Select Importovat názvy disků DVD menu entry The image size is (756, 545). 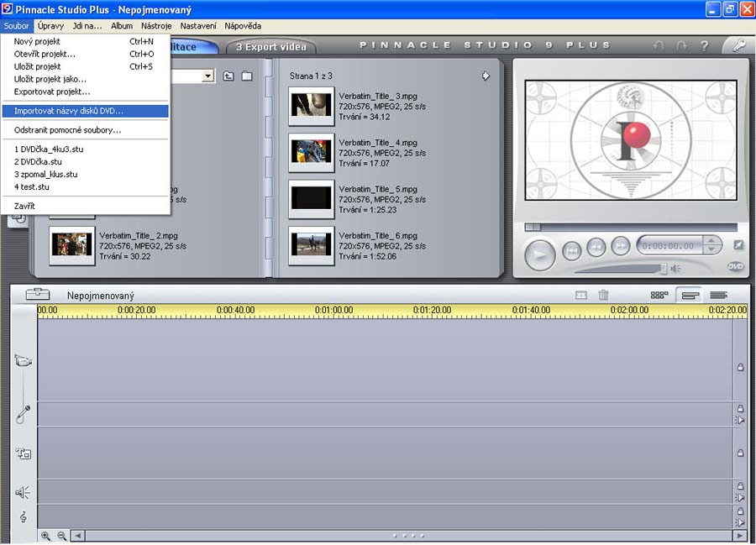(69, 111)
